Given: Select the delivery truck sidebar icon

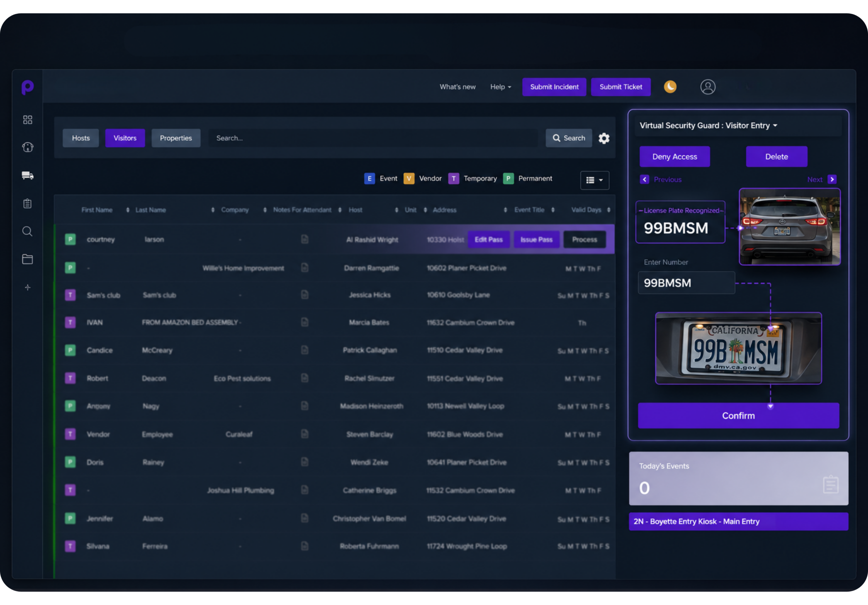Looking at the screenshot, I should [x=27, y=175].
